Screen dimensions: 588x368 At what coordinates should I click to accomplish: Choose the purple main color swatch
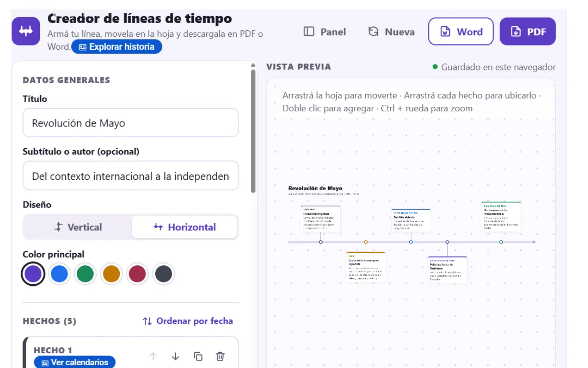tap(33, 274)
